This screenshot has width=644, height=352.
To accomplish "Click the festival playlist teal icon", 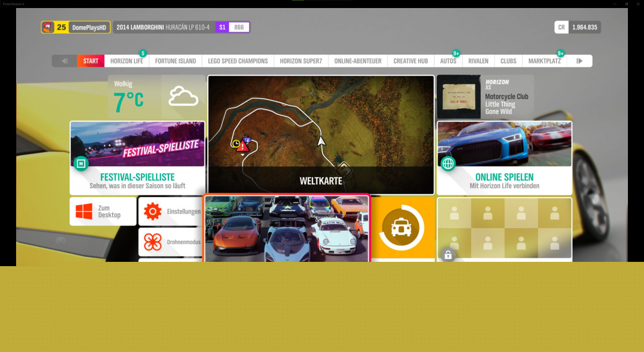I will (80, 163).
